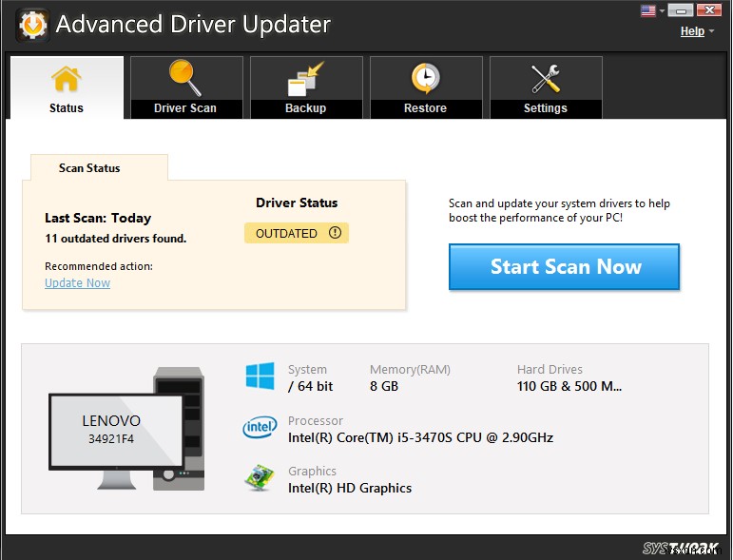Expand the Help menu arrow
733x560 pixels.
[x=711, y=31]
